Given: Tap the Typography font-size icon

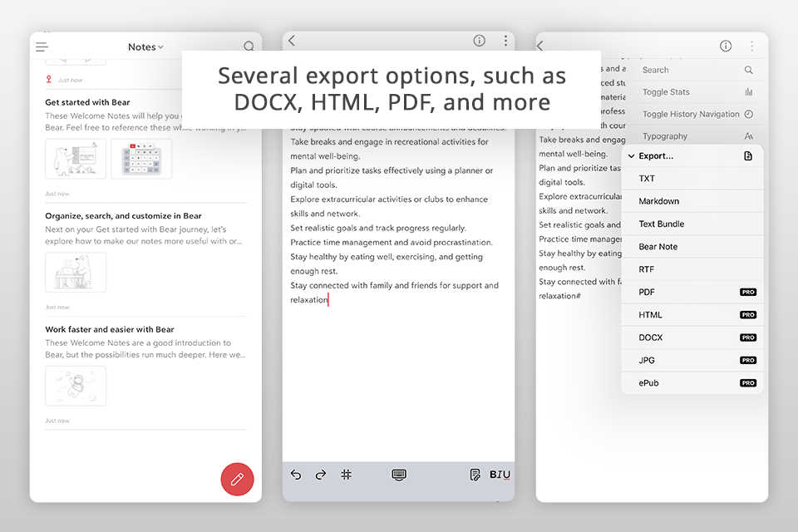Looking at the screenshot, I should [749, 136].
